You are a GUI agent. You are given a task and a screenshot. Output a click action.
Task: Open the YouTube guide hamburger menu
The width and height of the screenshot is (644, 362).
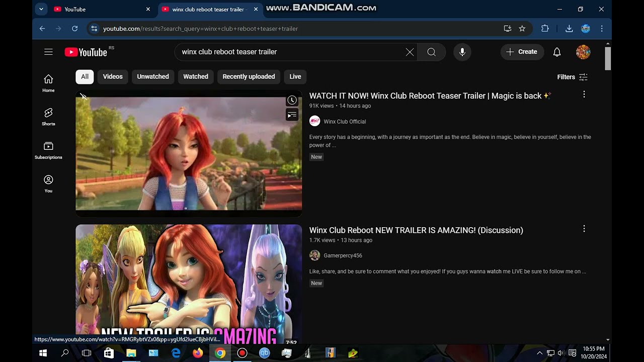(x=48, y=52)
